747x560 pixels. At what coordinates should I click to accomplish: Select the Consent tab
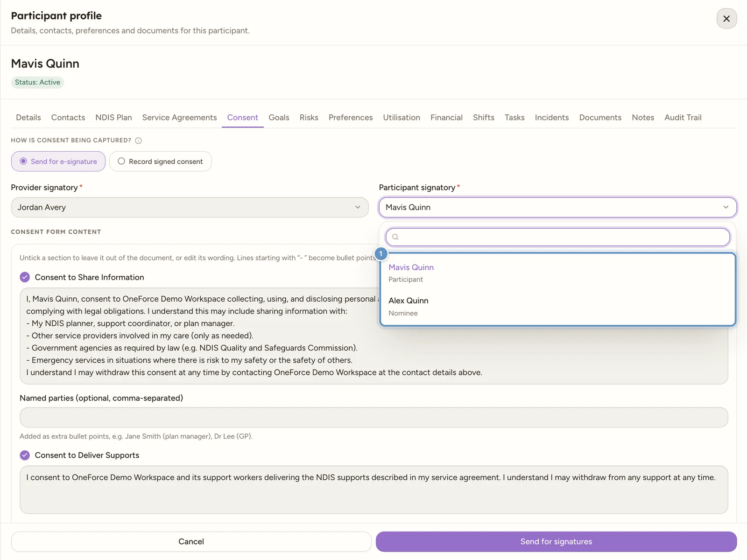coord(242,118)
